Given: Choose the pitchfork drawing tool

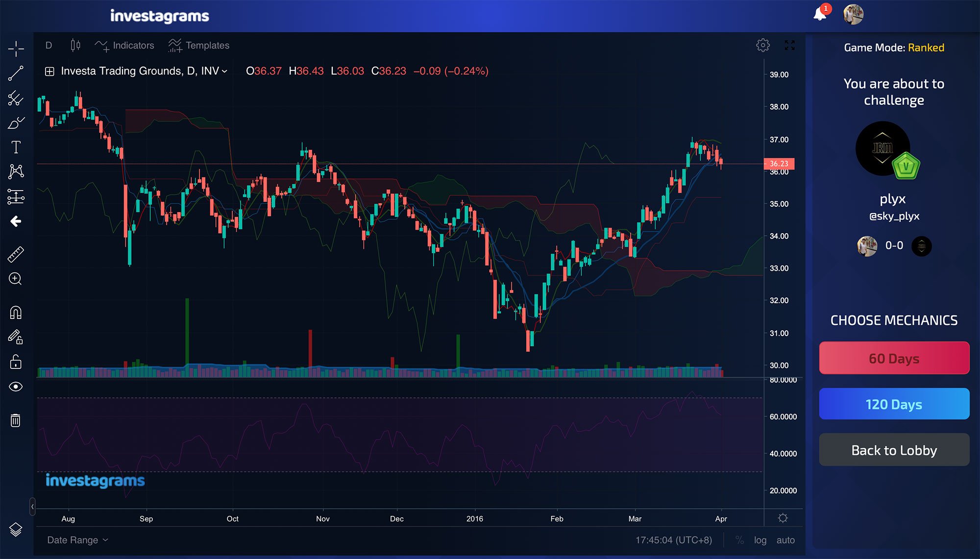Looking at the screenshot, I should click(16, 98).
